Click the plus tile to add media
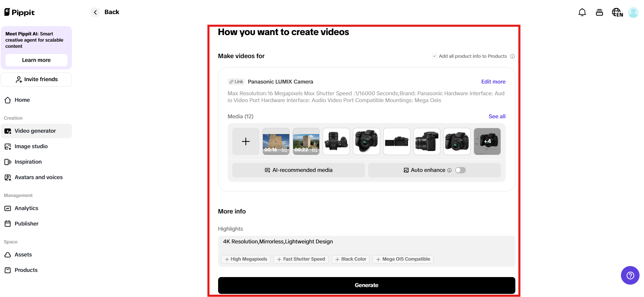This screenshot has height=297, width=644. tap(246, 141)
